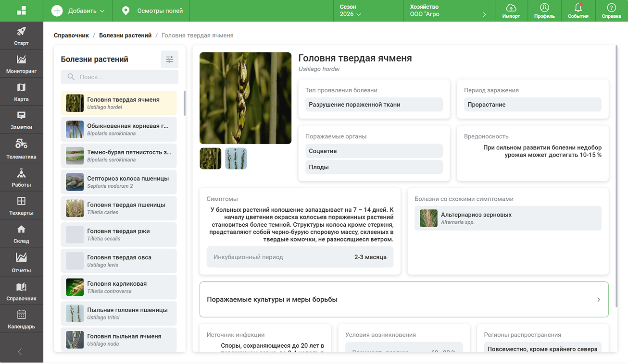Viewport: 628px width, 364px height.
Task: Click the Плоды affected organ value
Action: click(x=374, y=167)
